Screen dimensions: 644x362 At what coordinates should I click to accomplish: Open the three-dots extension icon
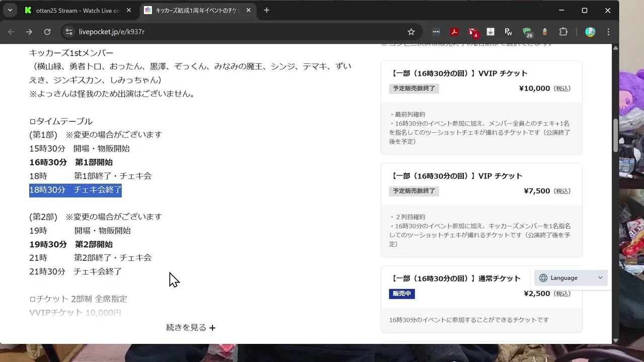coord(436,32)
